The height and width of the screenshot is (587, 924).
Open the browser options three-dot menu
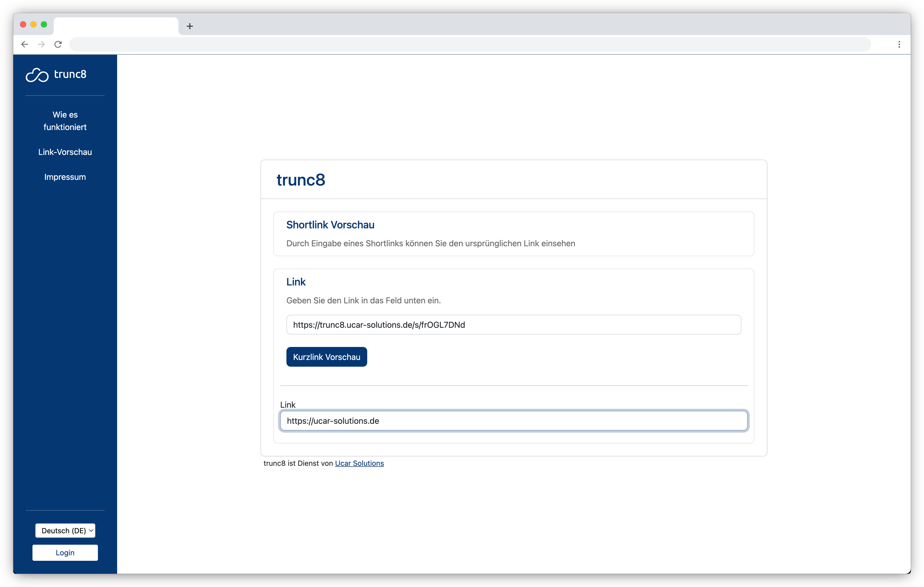tap(899, 44)
